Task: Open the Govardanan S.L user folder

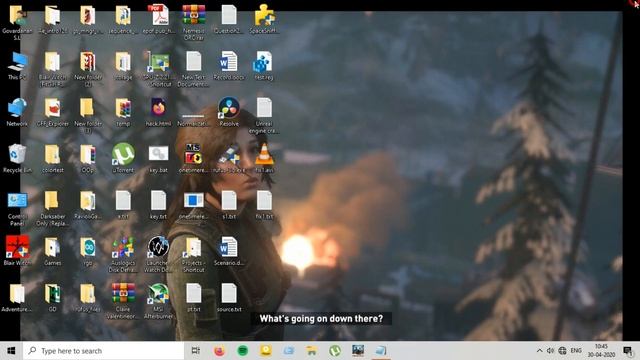Action: click(x=17, y=22)
